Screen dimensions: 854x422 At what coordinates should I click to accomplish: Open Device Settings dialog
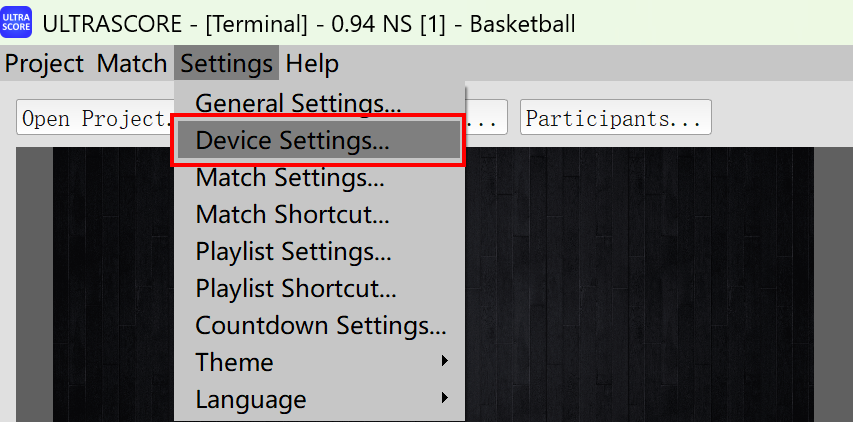293,141
